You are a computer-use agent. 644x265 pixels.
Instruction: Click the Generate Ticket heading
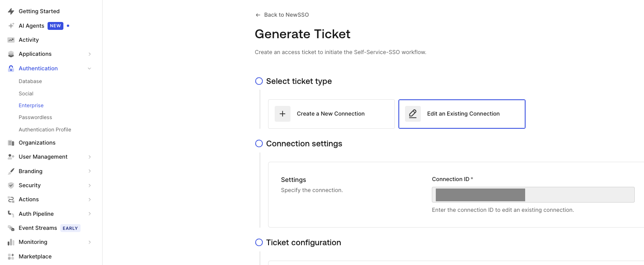[x=303, y=34]
